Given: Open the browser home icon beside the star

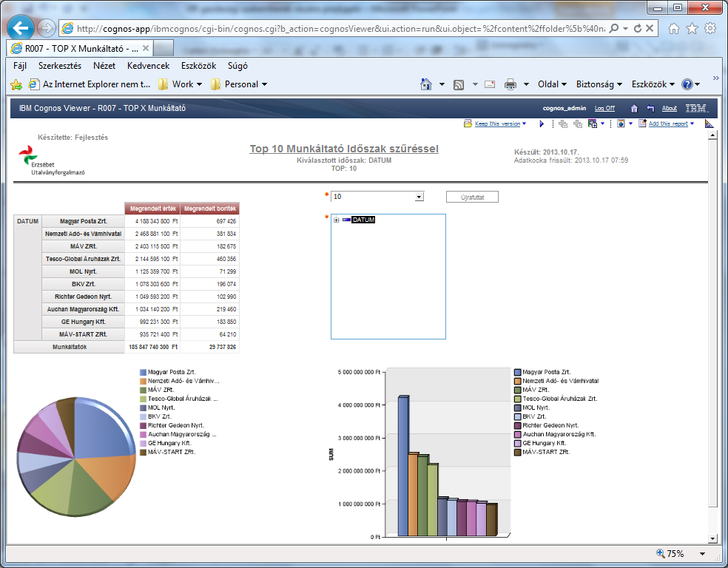Looking at the screenshot, I should [x=674, y=29].
